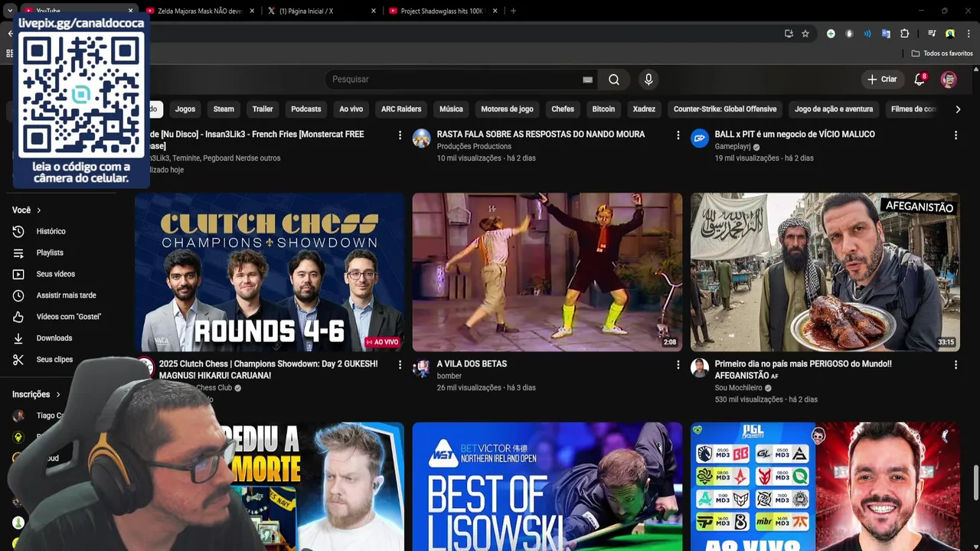This screenshot has height=551, width=980.
Task: Open Produções Productions channel avatar
Action: [421, 138]
